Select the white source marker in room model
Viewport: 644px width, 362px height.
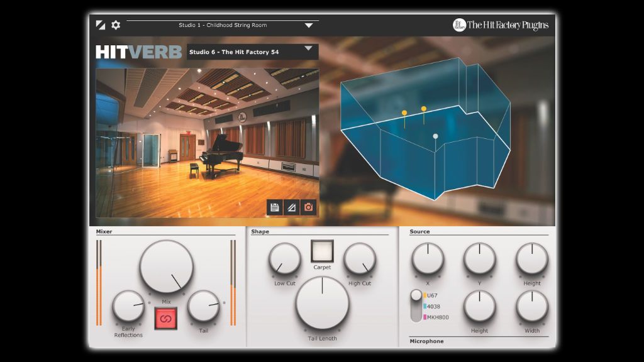tap(435, 136)
